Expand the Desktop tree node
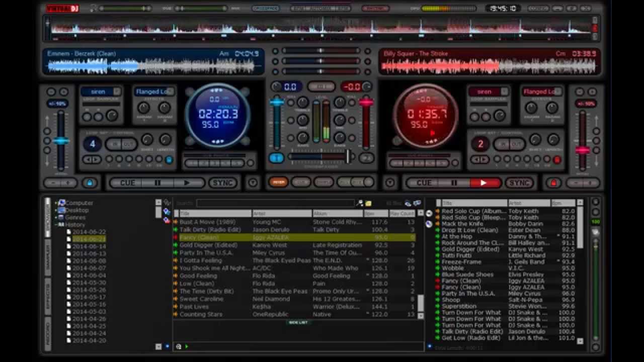Image resolution: width=644 pixels, height=362 pixels. click(x=56, y=210)
